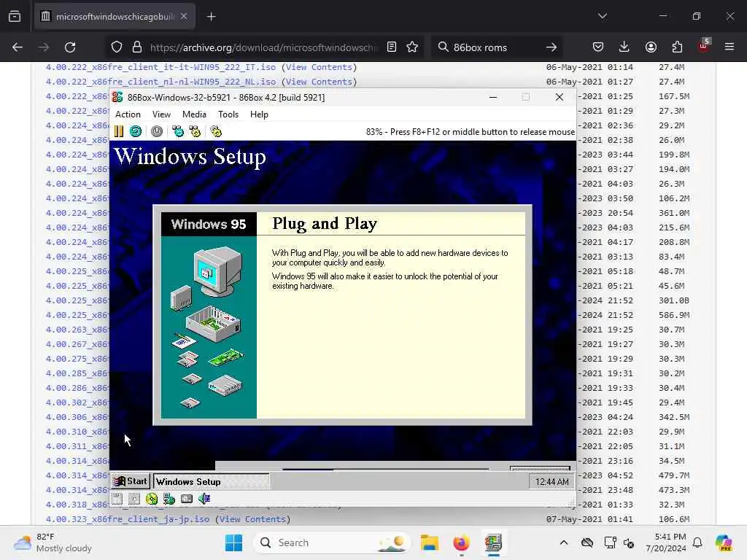This screenshot has height=560, width=747.
Task: Click the 586.9M file size text
Action: click(674, 315)
